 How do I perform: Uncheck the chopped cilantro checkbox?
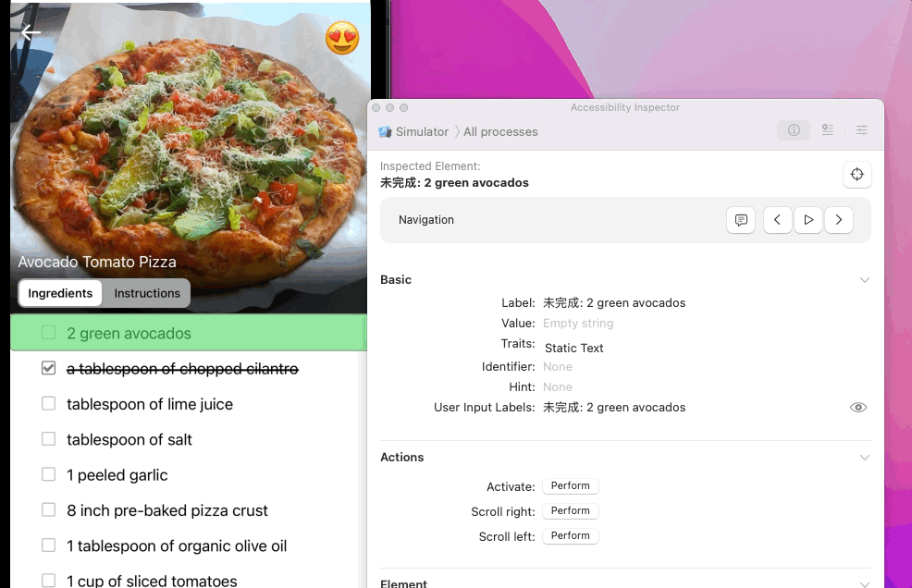point(49,368)
